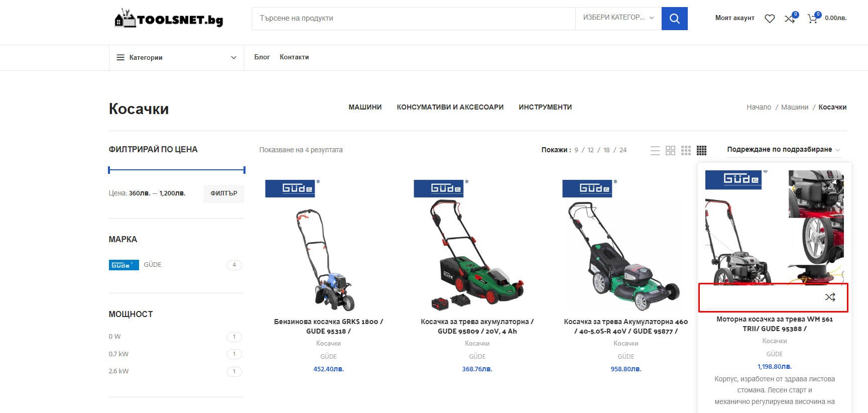Click Косачки category under GRKS 1800
868x413 pixels.
pos(328,344)
